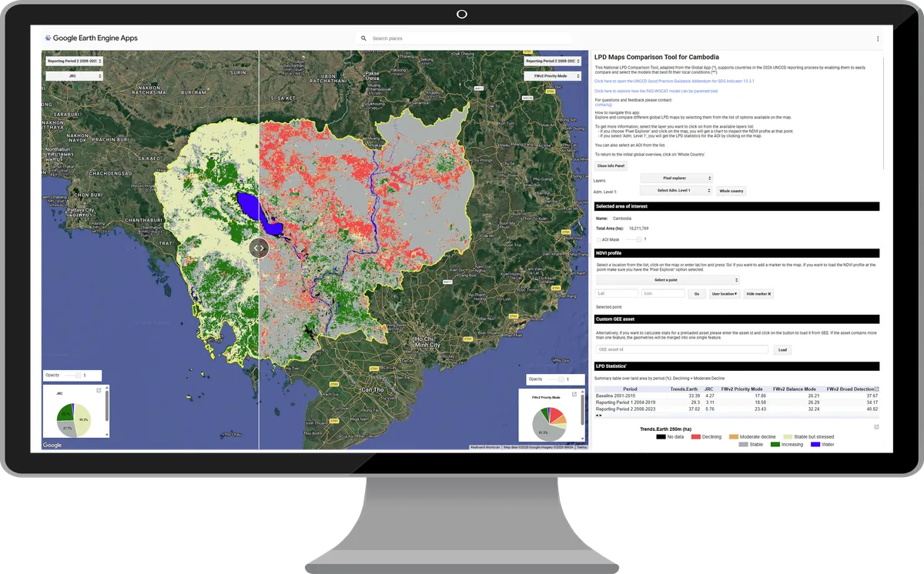Click the table's scroll-right arrow
924x574 pixels.
pyautogui.click(x=601, y=415)
